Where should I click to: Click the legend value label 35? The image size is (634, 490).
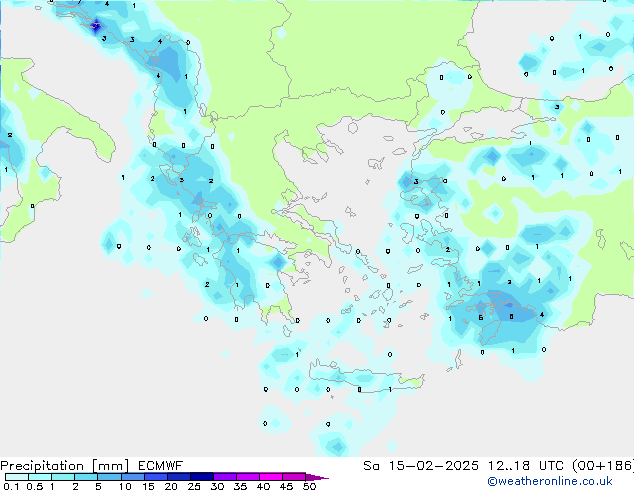pyautogui.click(x=239, y=486)
